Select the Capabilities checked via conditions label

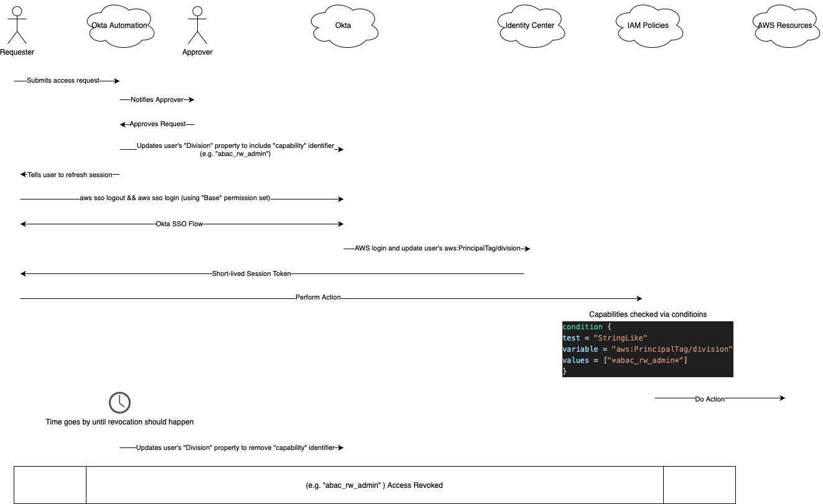pos(647,314)
